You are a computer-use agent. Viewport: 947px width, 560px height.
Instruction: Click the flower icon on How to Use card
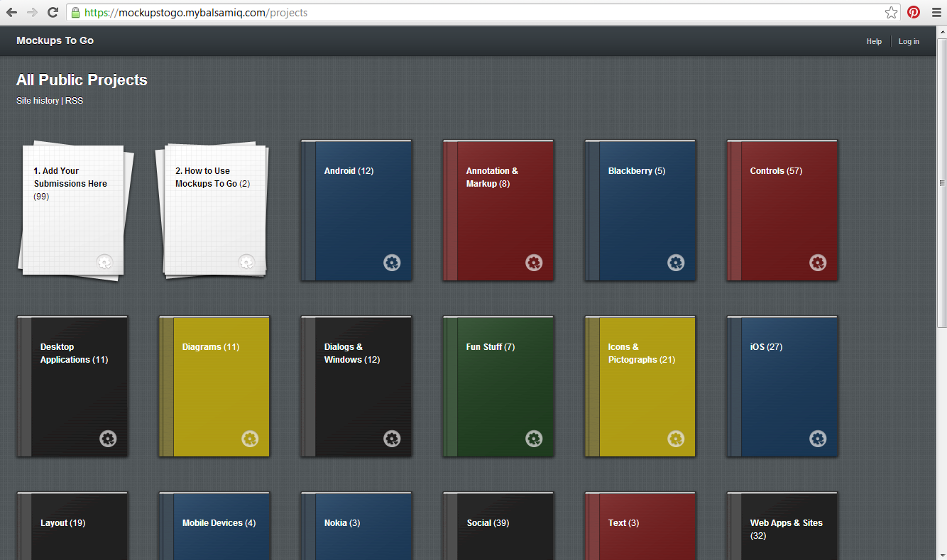tap(246, 262)
